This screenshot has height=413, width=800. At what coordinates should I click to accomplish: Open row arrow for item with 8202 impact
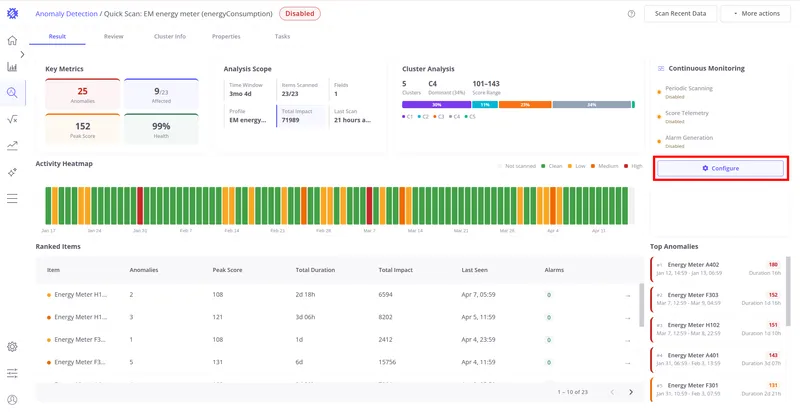628,318
